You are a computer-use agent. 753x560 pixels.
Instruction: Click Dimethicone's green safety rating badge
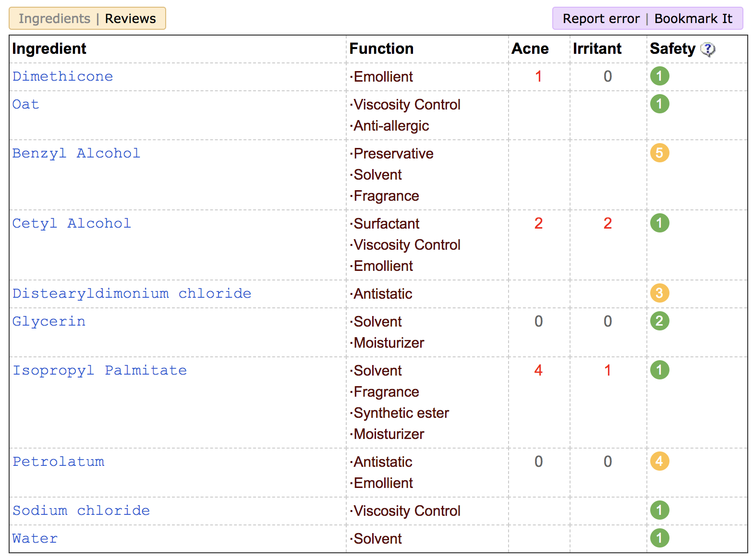tap(660, 76)
